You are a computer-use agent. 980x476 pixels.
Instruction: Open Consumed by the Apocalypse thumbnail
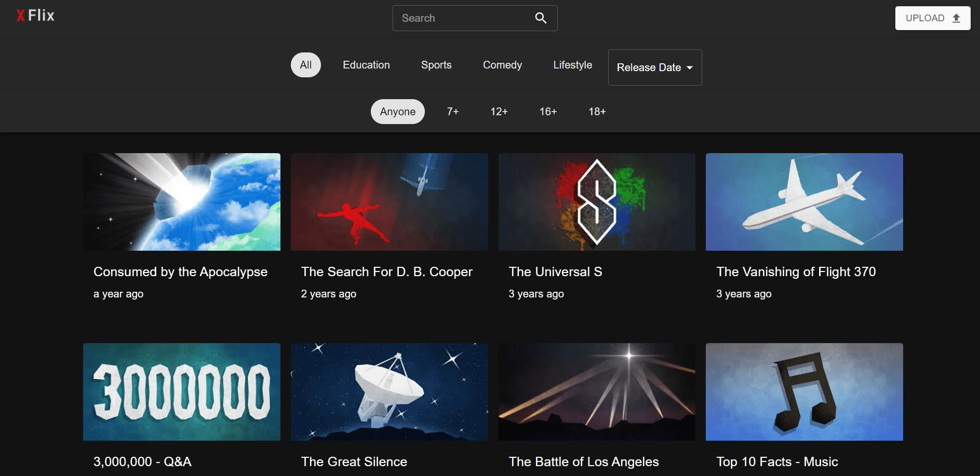[x=182, y=202]
